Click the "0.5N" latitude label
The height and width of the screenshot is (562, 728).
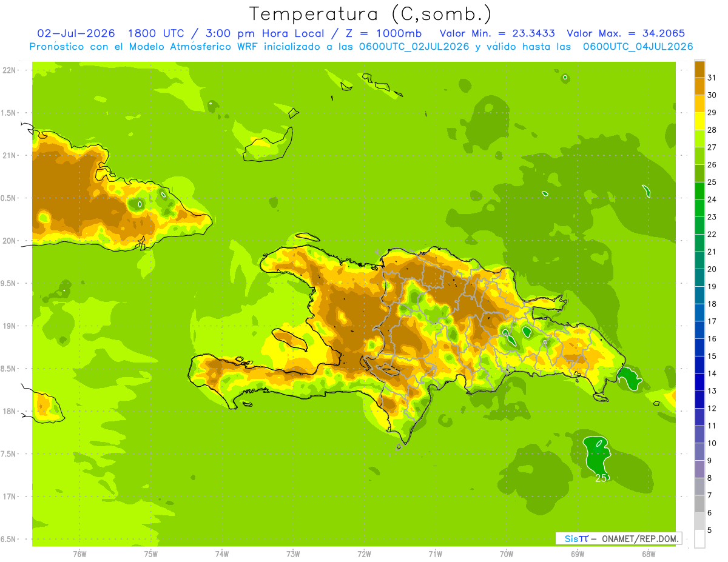[x=9, y=198]
